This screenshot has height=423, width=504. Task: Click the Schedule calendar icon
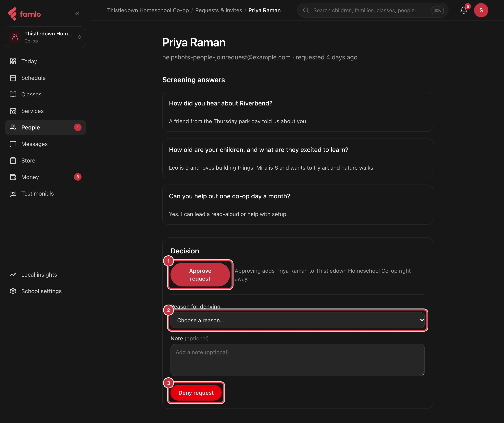pyautogui.click(x=13, y=78)
